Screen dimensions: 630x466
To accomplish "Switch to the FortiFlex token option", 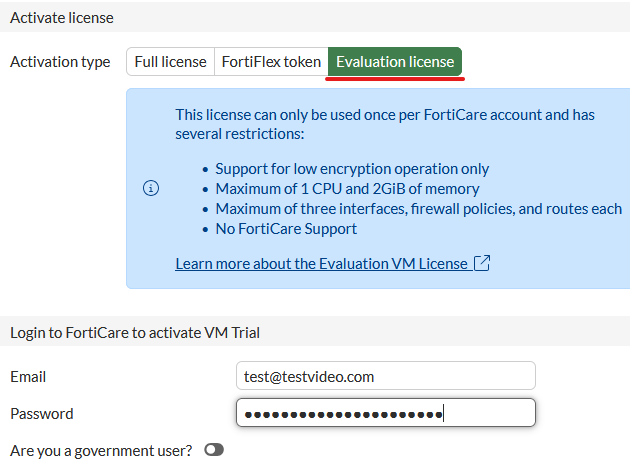I will tap(271, 62).
